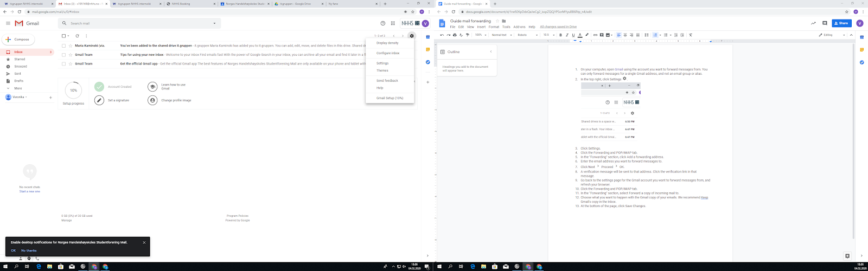Open the Normal text style dropdown
This screenshot has width=868, height=271.
[501, 35]
